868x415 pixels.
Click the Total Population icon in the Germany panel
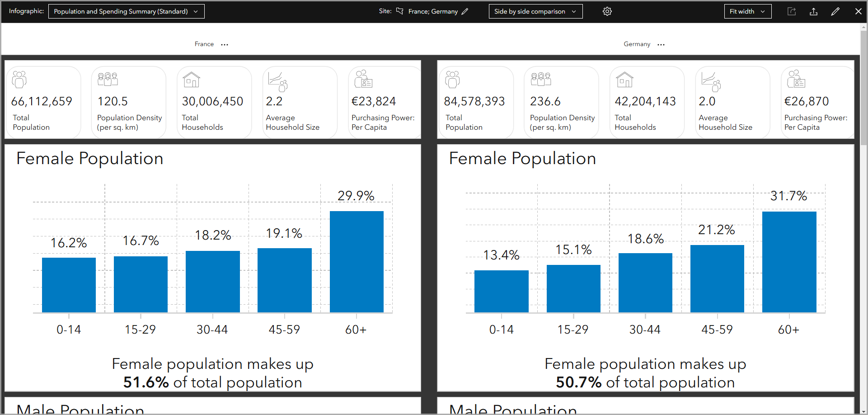tap(453, 79)
